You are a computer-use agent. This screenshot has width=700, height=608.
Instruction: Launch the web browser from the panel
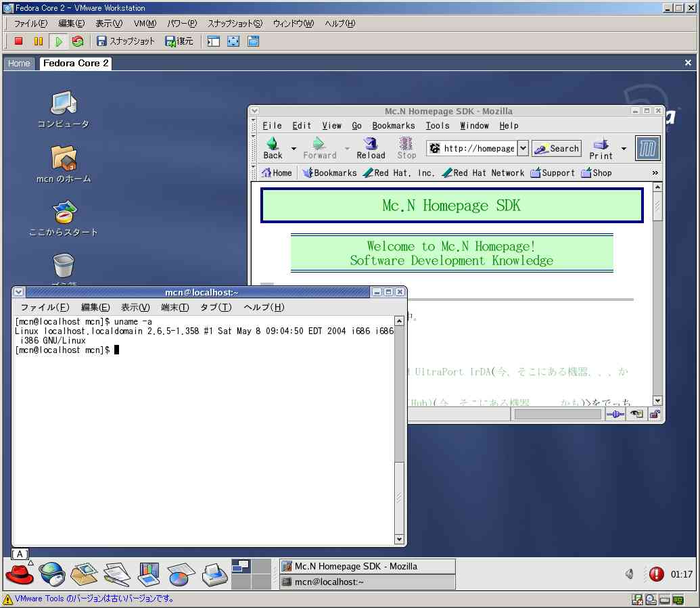tap(52, 574)
